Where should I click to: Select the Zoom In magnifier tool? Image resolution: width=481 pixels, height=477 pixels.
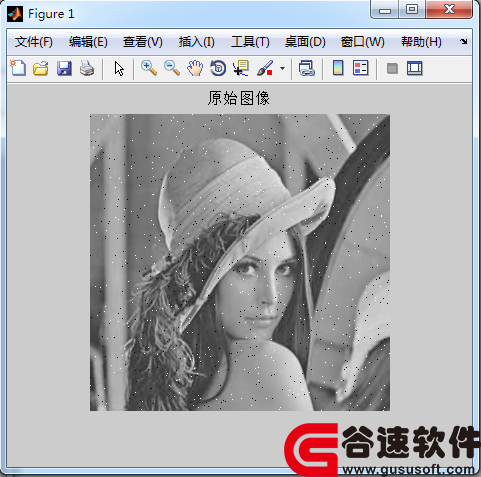pyautogui.click(x=149, y=68)
